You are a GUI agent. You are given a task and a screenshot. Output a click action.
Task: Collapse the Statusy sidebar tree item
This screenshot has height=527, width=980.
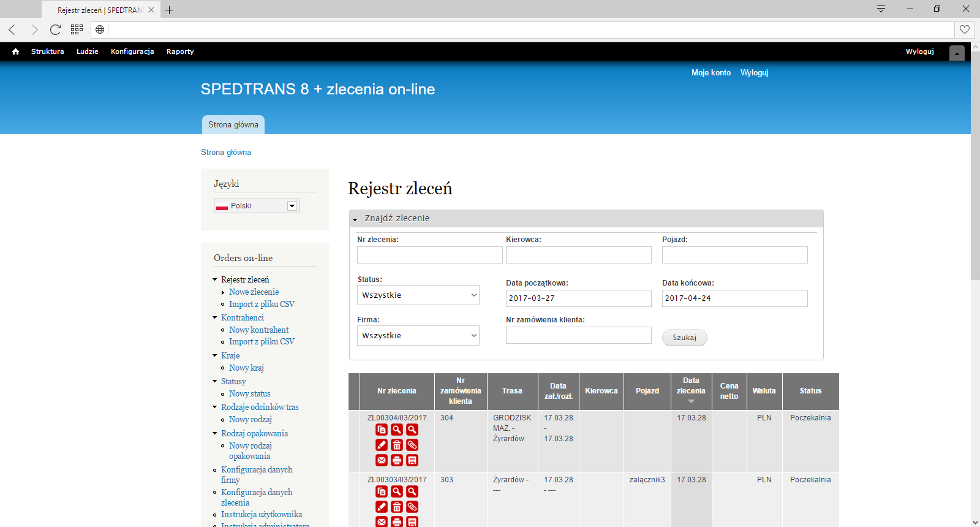[x=215, y=381]
